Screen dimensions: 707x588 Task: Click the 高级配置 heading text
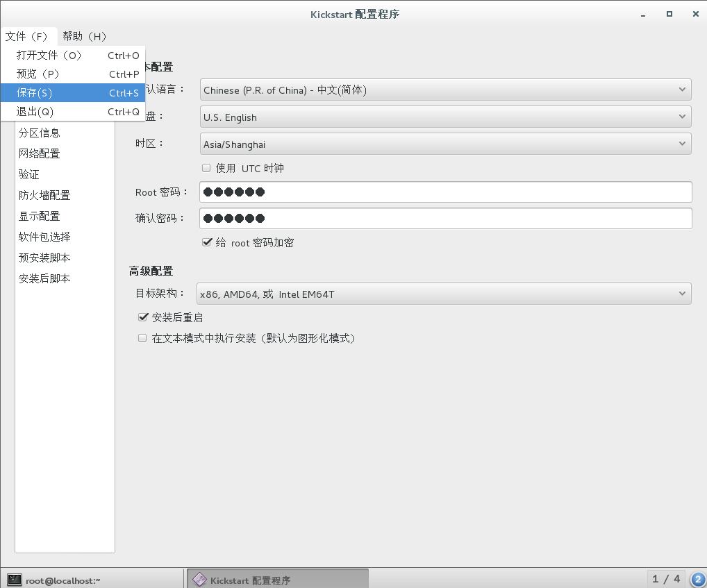click(x=151, y=271)
